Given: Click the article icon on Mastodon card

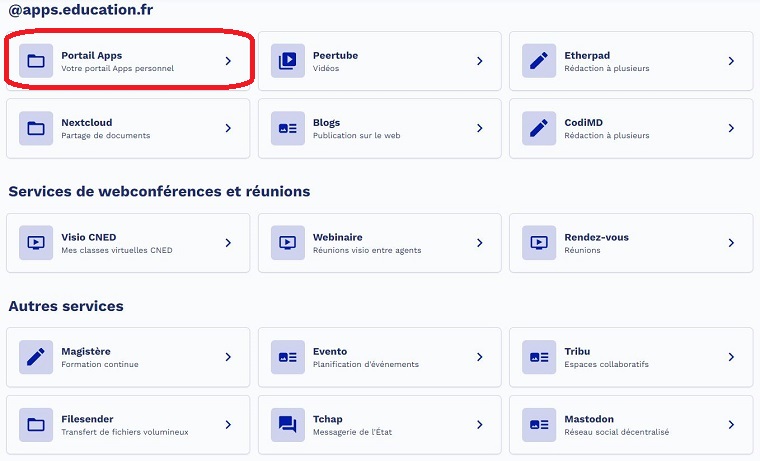Looking at the screenshot, I should (x=539, y=425).
